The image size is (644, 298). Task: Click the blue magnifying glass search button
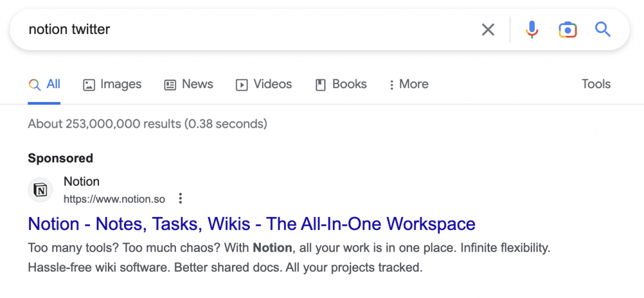(603, 29)
